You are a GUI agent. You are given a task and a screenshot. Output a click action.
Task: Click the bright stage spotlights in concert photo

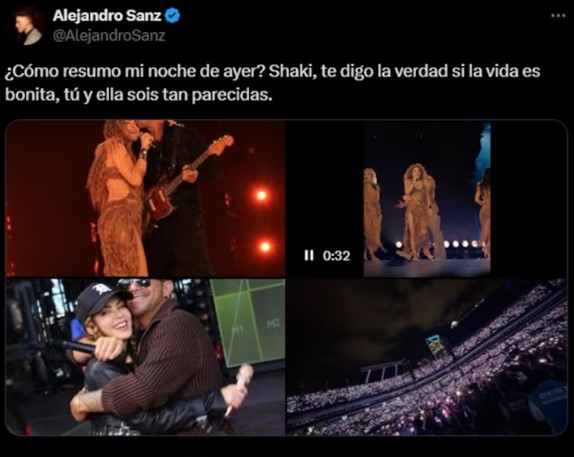(264, 220)
